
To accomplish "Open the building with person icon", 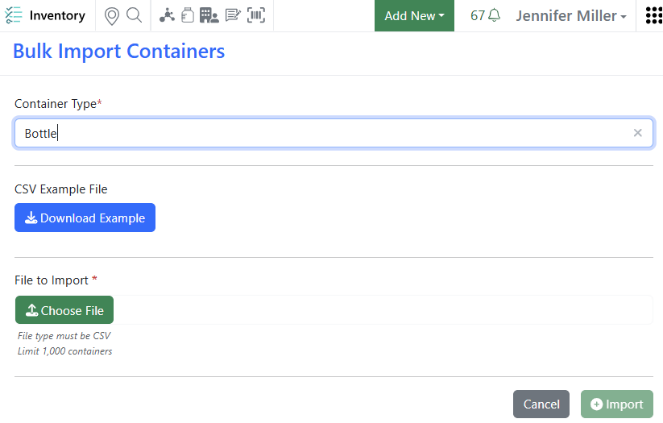I will coord(209,16).
